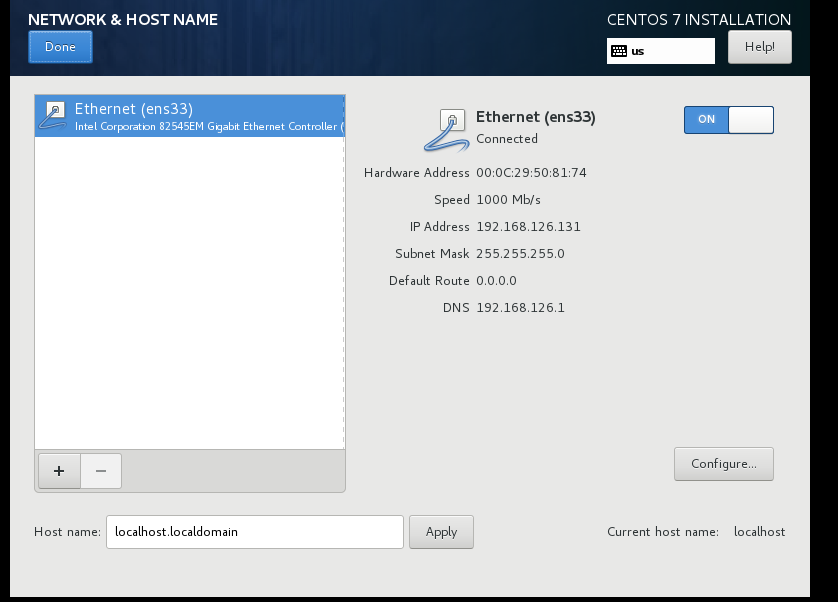Toggle the Ethernet ON/OFF switch
838x602 pixels.
pyautogui.click(x=728, y=120)
